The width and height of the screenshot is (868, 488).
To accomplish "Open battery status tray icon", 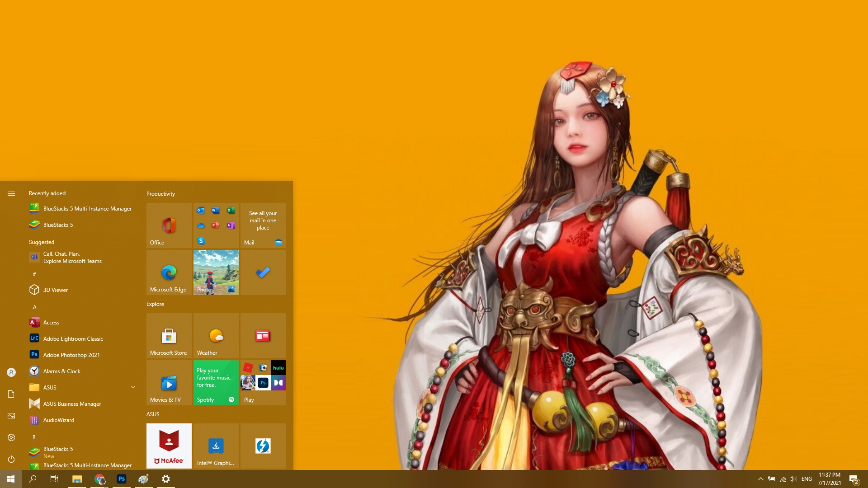I will tap(772, 479).
